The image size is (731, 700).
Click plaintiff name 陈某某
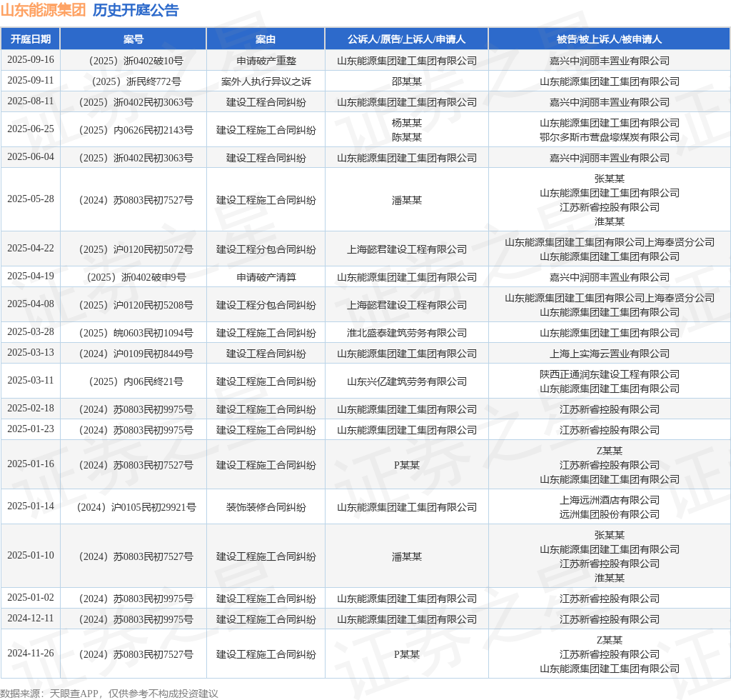[x=406, y=137]
